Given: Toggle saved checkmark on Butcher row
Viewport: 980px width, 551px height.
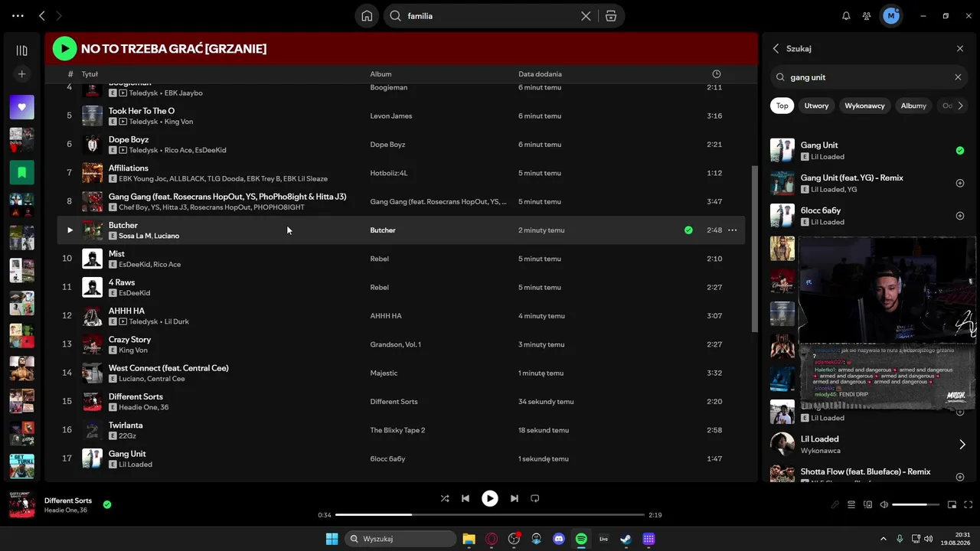Looking at the screenshot, I should point(688,230).
